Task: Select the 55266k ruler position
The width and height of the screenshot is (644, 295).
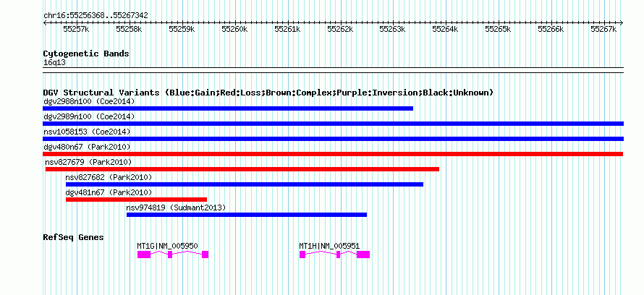Action: (x=551, y=29)
